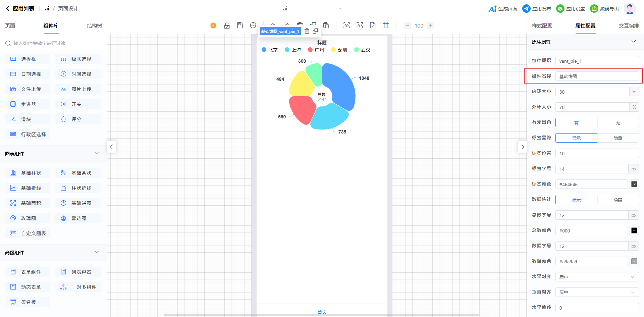Image resolution: width=644 pixels, height=317 pixels.
Task: Click the preview eye icon in toolbar
Action: tap(346, 25)
